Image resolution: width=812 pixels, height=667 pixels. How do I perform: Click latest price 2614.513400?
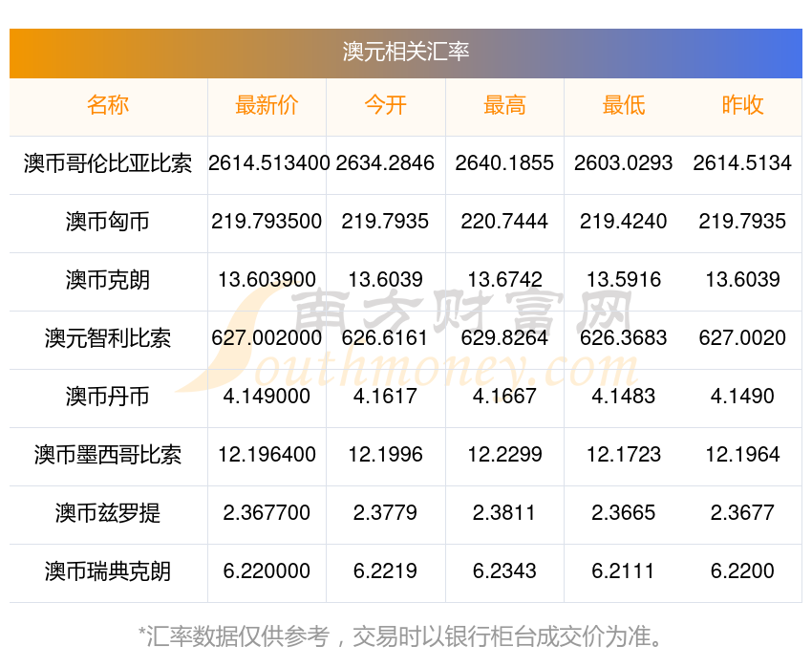(x=268, y=163)
